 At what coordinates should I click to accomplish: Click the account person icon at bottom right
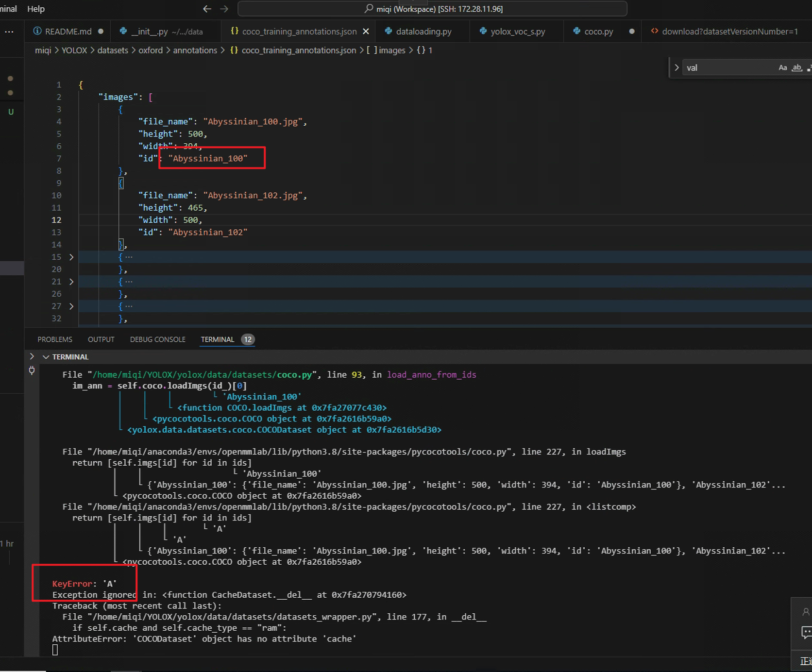coord(806,612)
